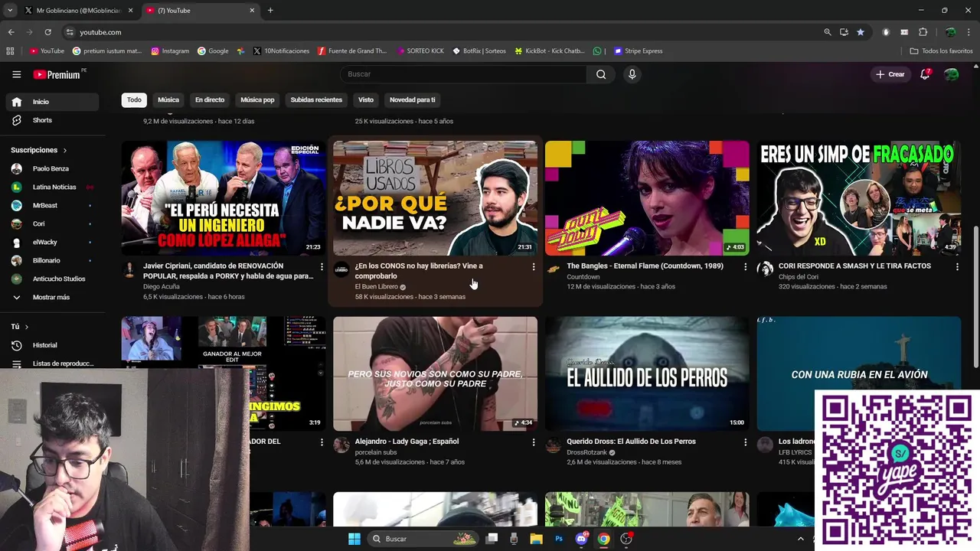Open Alejandro Lady Gaga video thumbnail
The image size is (980, 551).
[435, 373]
